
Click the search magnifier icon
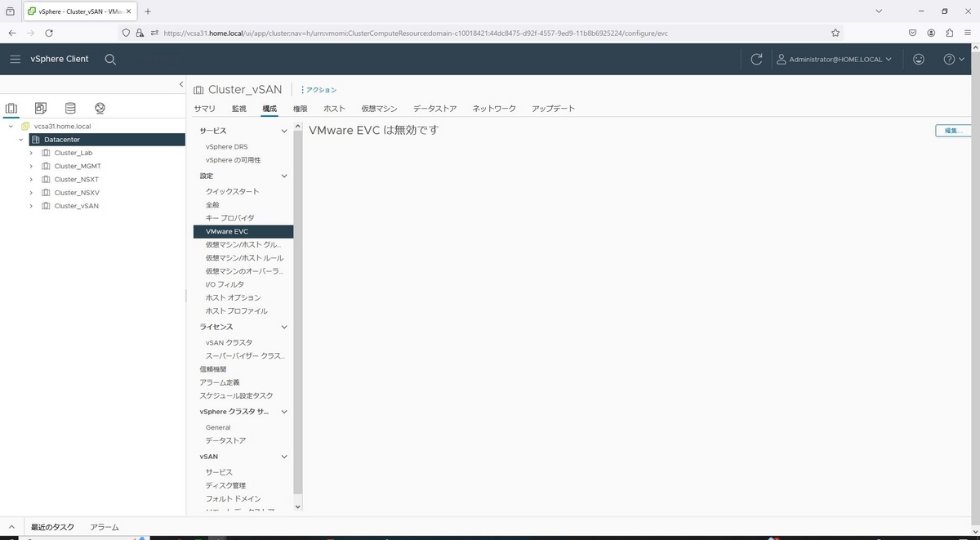(110, 59)
